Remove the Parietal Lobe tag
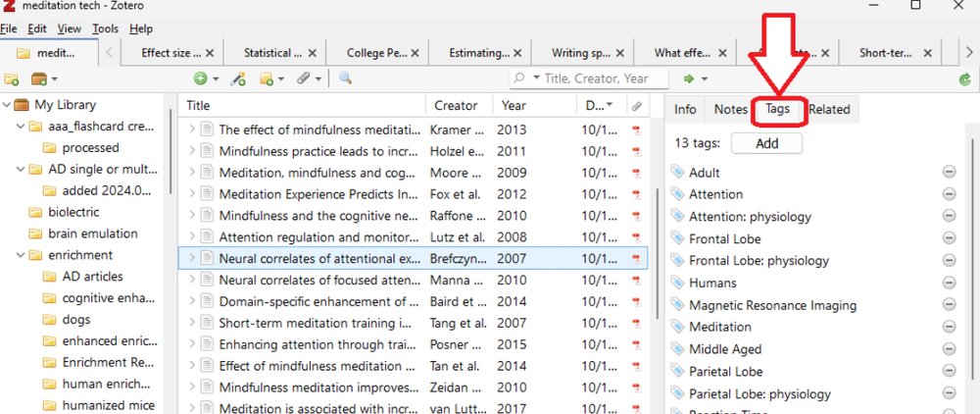The image size is (980, 414). (x=949, y=371)
